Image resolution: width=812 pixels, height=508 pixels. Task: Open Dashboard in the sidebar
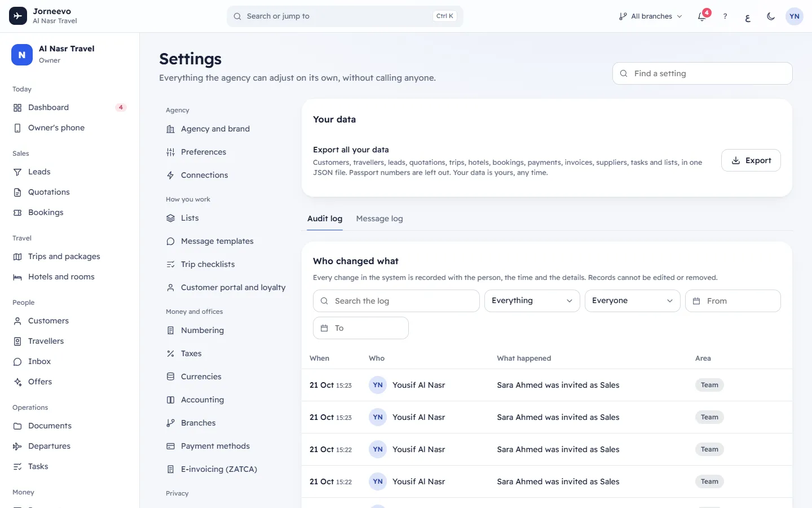pos(70,107)
